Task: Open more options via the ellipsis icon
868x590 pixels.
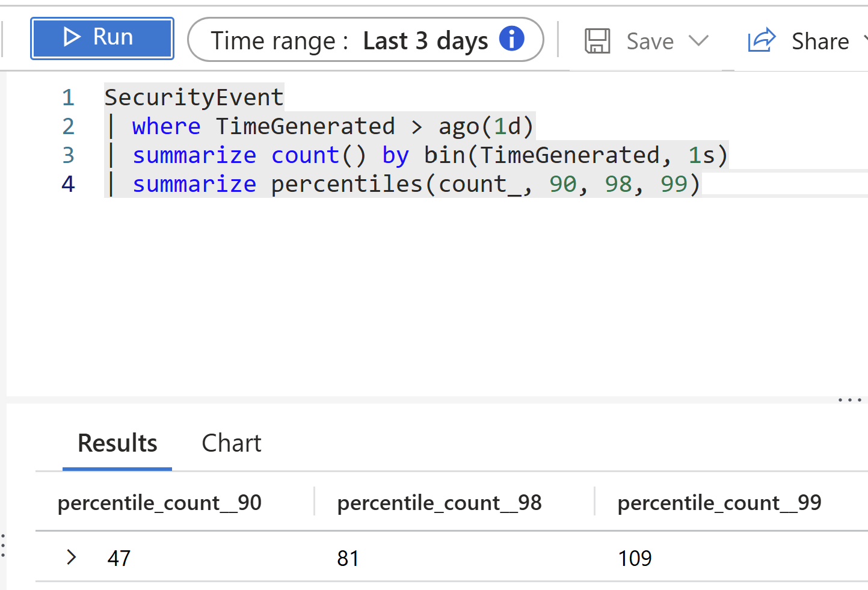Action: [849, 399]
